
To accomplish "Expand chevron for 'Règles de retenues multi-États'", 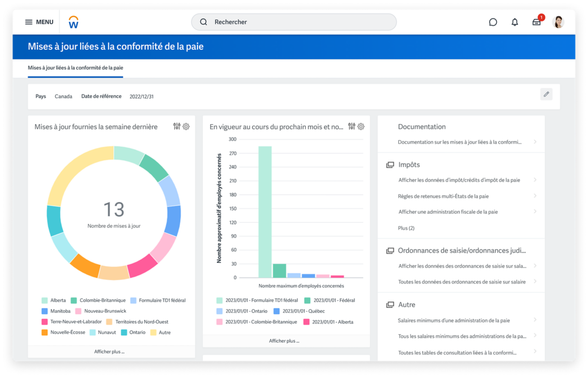I will point(535,196).
